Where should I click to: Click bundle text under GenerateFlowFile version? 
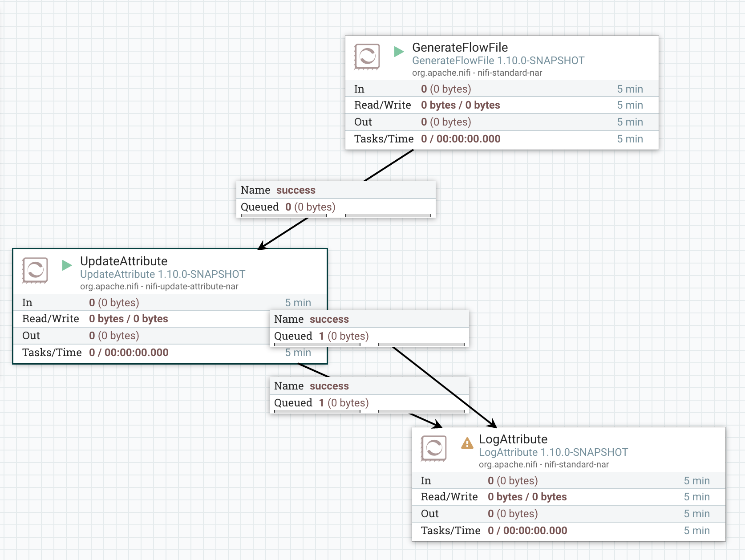(477, 73)
